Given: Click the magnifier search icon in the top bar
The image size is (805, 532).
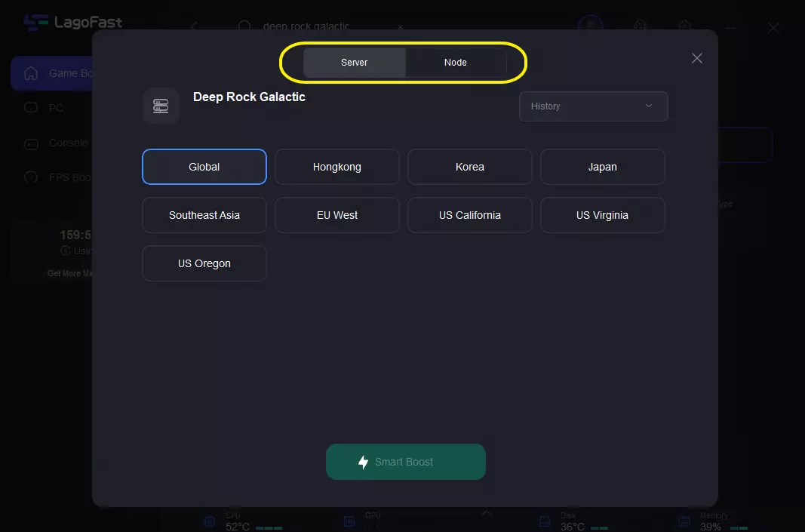Looking at the screenshot, I should tap(244, 26).
